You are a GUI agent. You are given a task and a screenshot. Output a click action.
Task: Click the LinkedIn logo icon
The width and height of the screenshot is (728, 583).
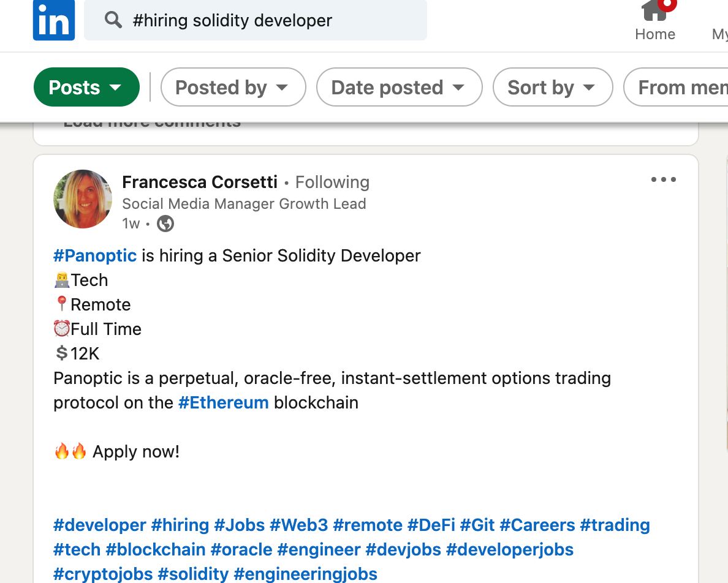coord(54,20)
